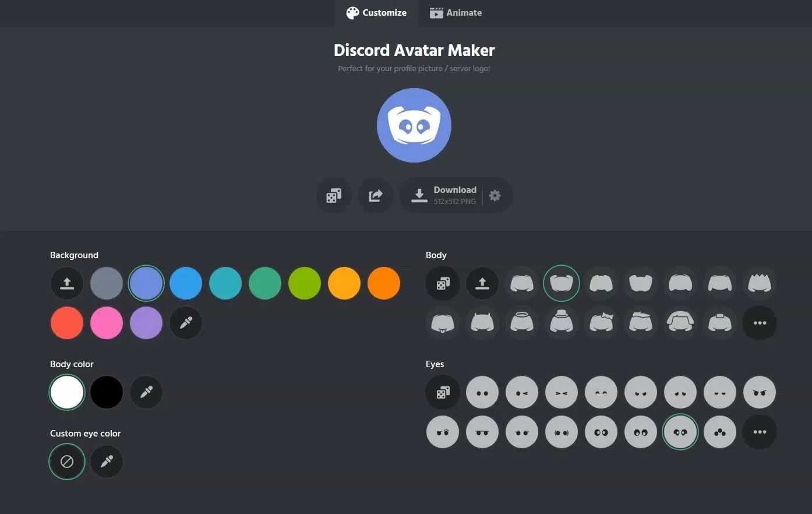This screenshot has width=812, height=514.
Task: Pick the teal background swatch
Action: click(225, 283)
